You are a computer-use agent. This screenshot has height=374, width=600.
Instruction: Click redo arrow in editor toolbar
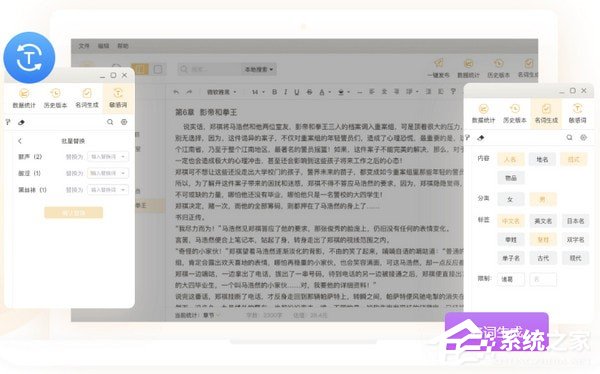[x=189, y=92]
